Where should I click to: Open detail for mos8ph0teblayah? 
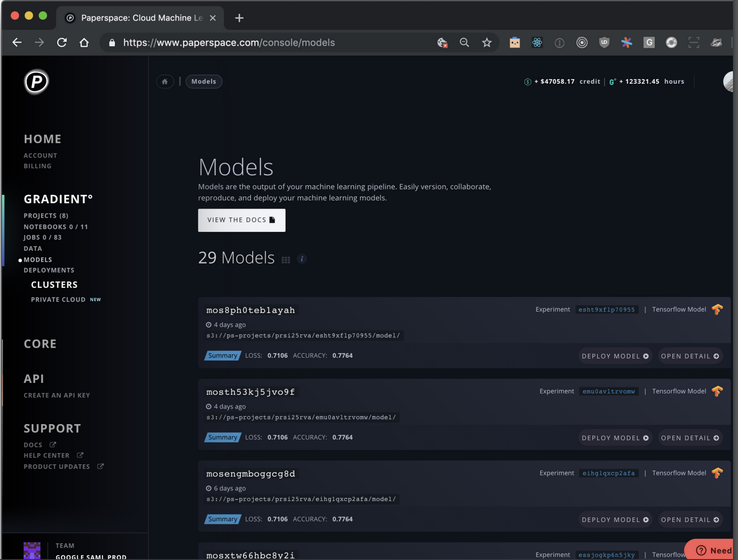[690, 356]
